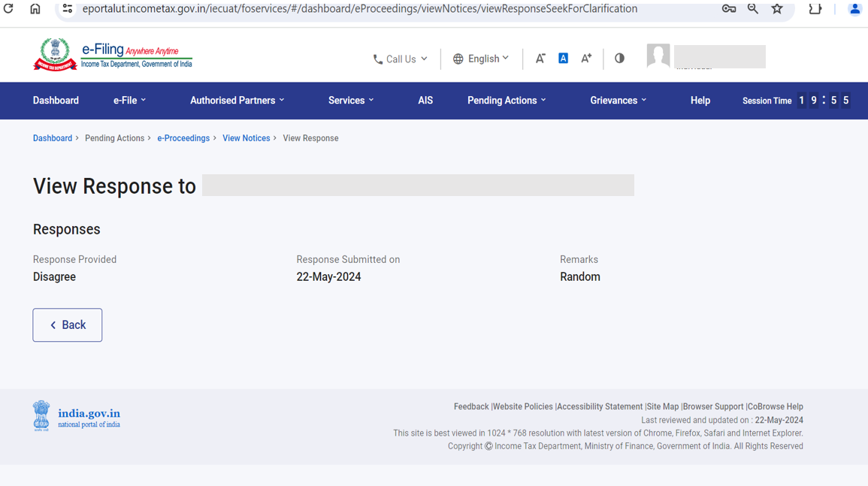Reload the page using the browser refresh icon

point(9,9)
